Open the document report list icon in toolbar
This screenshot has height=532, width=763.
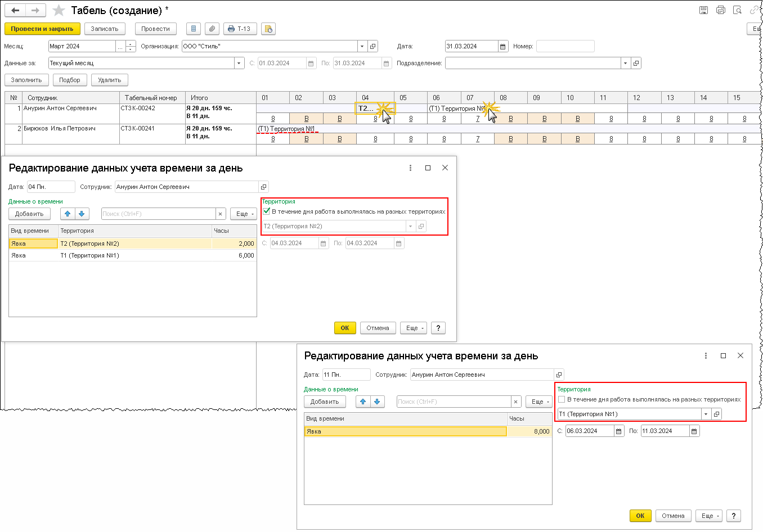194,29
